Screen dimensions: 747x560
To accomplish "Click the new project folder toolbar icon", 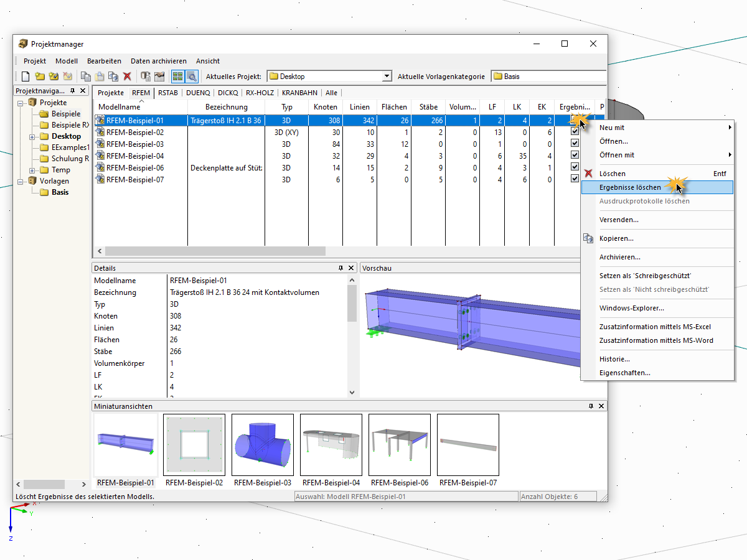I will point(40,77).
